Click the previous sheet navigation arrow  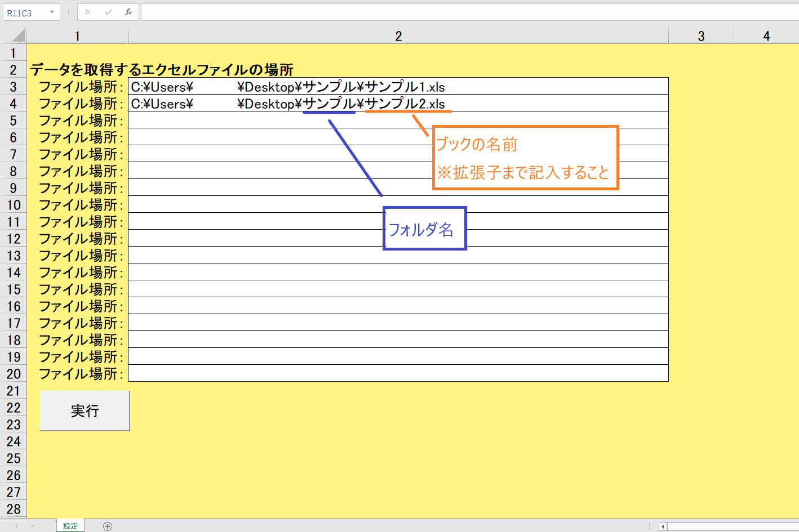pos(16,526)
